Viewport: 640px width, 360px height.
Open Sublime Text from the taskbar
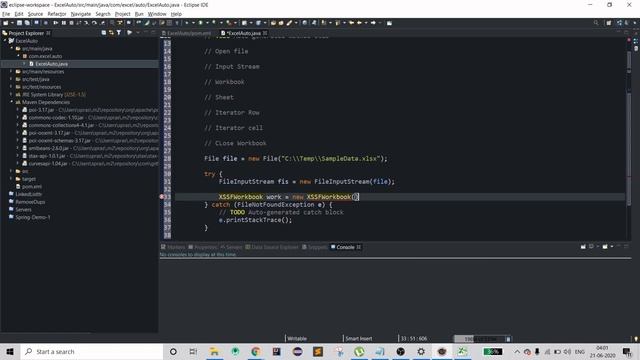(x=318, y=351)
